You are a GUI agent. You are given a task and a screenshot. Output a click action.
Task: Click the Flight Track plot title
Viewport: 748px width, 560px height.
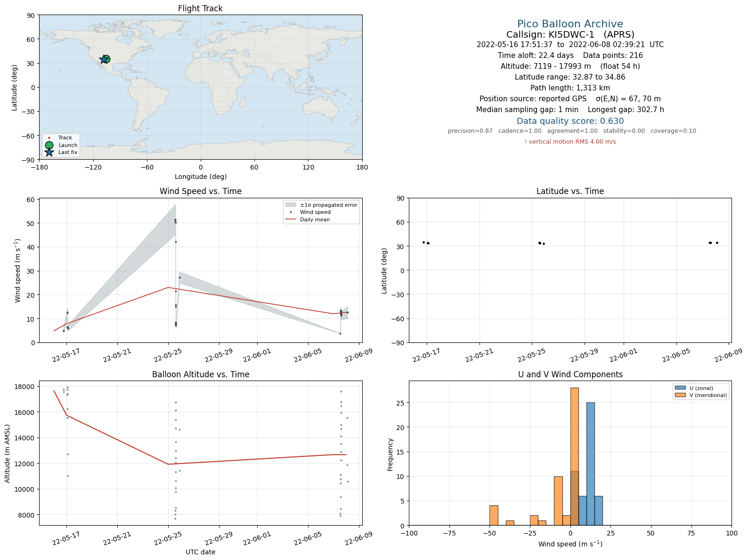coord(200,8)
